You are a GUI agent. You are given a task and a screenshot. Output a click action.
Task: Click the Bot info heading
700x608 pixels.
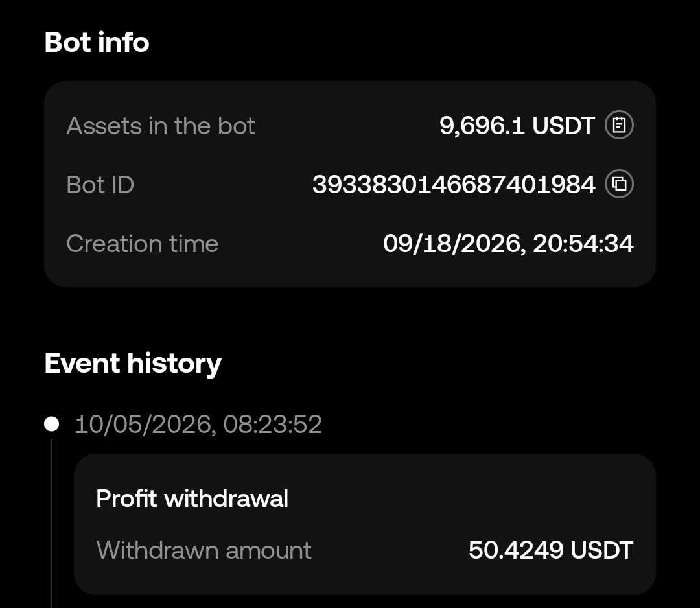click(x=97, y=42)
